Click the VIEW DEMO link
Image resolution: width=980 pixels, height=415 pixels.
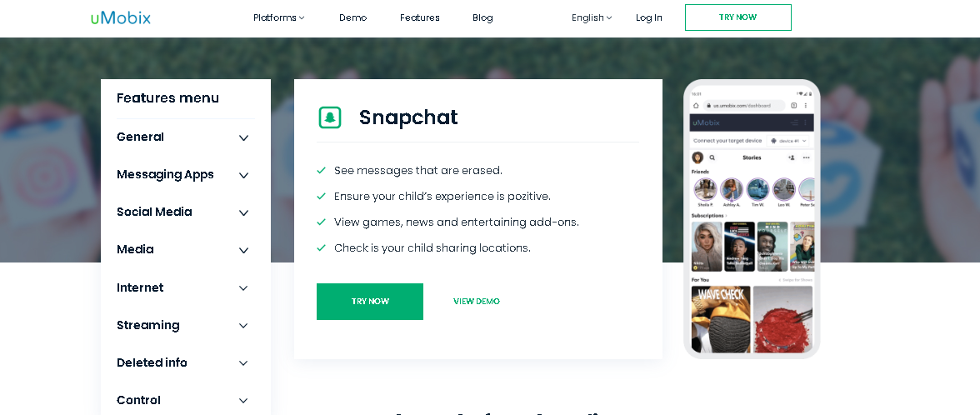[x=476, y=302]
